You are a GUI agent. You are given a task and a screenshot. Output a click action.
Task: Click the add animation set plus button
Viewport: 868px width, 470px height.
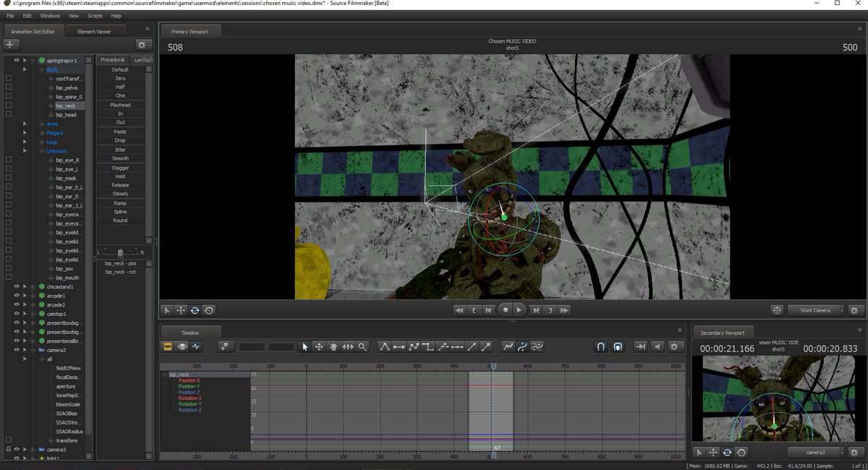12,44
